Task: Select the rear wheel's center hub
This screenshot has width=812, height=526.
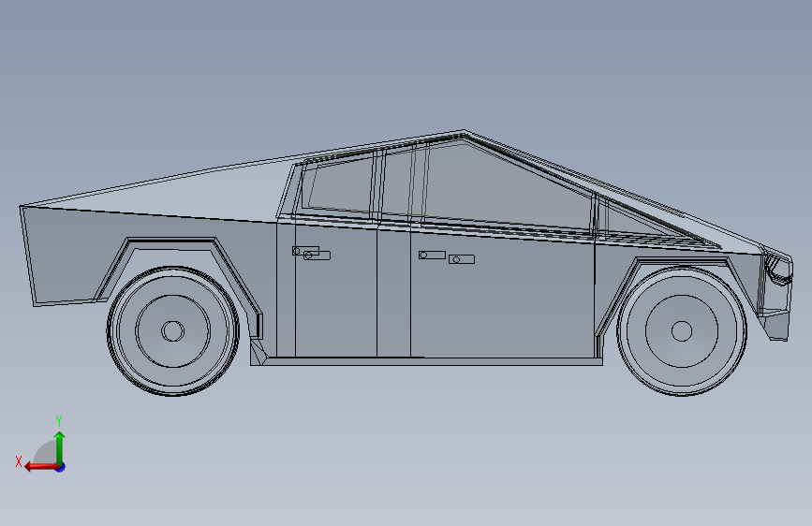Action: click(x=173, y=331)
